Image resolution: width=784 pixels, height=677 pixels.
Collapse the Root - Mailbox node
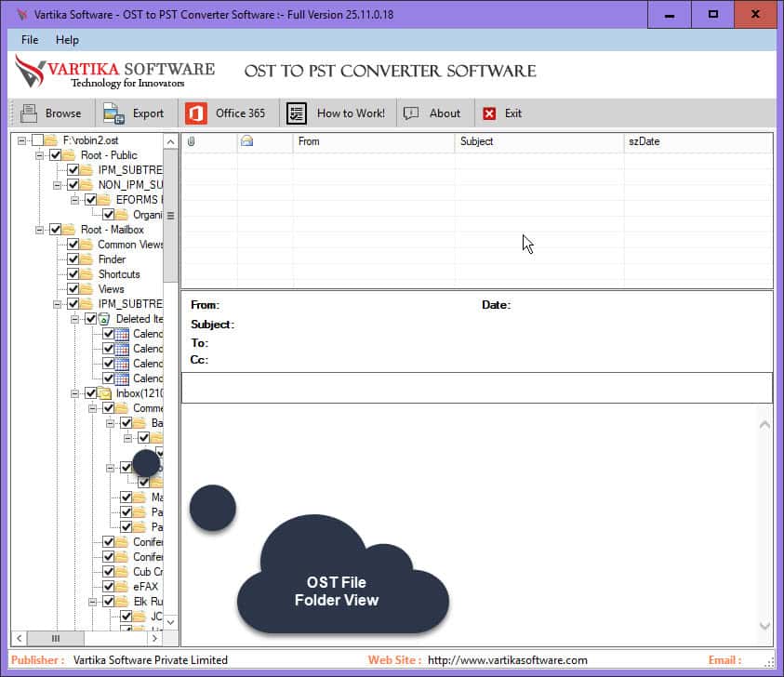pyautogui.click(x=39, y=230)
